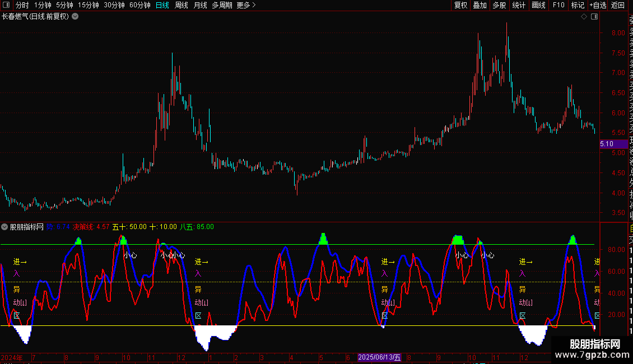Open F10 company info

pos(558,5)
